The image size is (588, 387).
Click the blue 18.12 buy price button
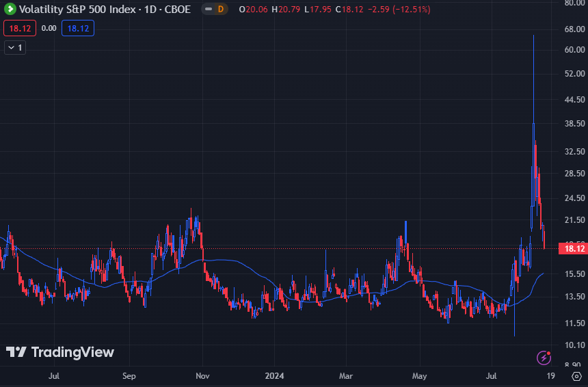78,28
